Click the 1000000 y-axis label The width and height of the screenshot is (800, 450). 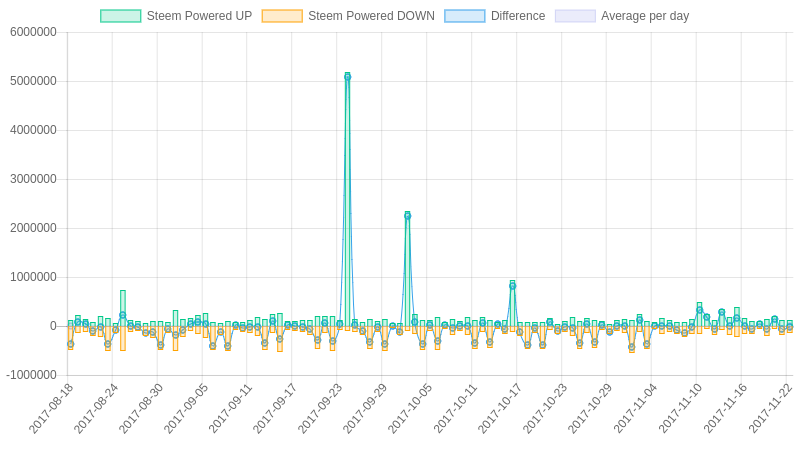pos(33,277)
